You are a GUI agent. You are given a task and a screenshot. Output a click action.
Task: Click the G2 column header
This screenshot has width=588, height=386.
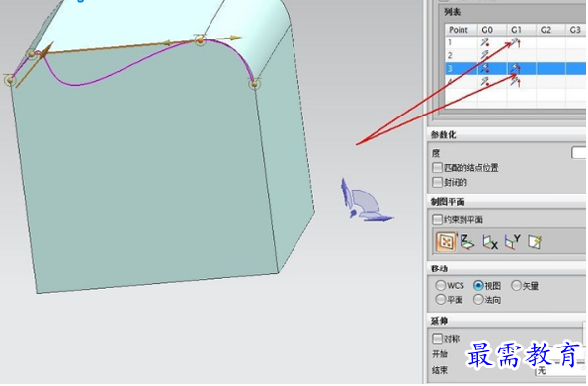[x=550, y=30]
